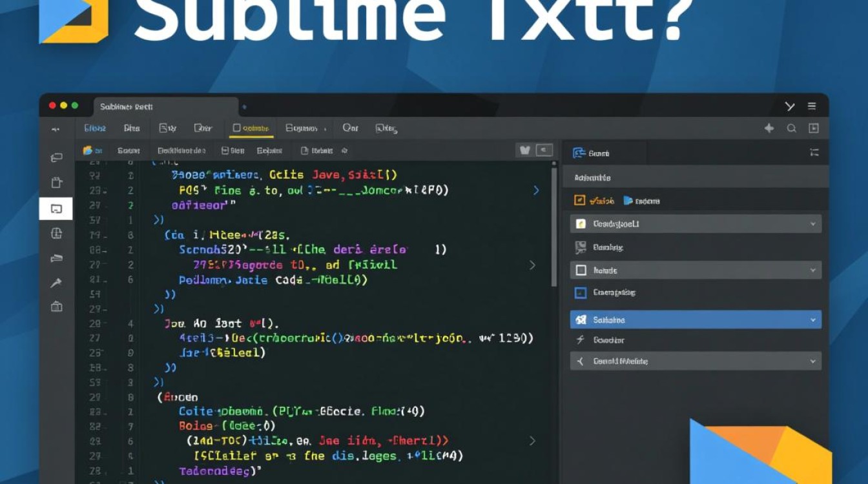Click the lightning bolt icon in right panel

(x=579, y=339)
